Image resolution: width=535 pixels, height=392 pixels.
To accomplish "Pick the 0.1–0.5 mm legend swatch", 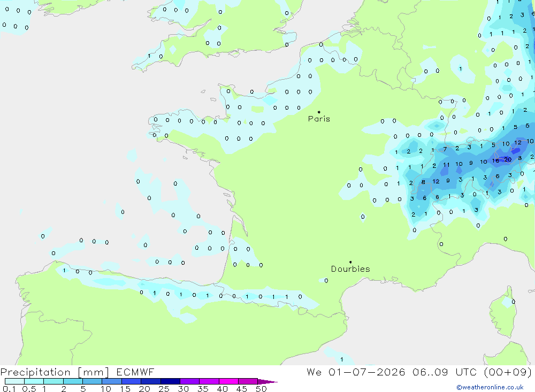I will (x=14, y=381).
